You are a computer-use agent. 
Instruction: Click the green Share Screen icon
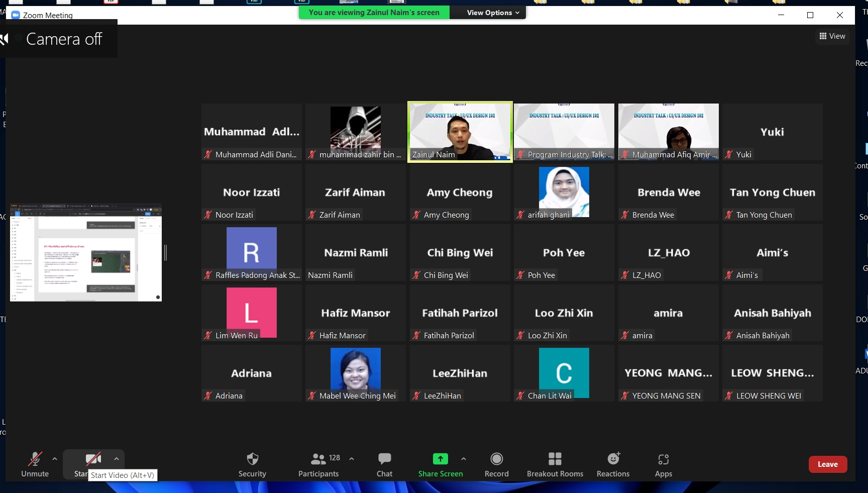tap(440, 459)
